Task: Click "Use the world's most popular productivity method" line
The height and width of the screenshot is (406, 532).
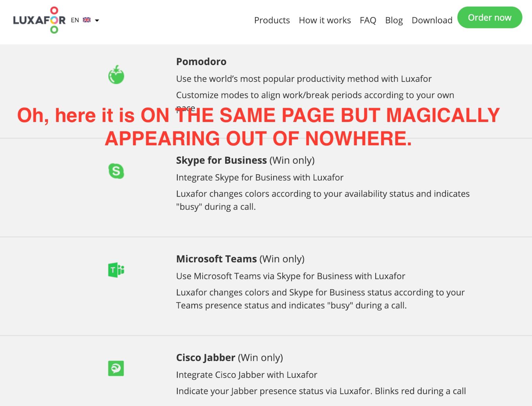Action: [x=304, y=79]
